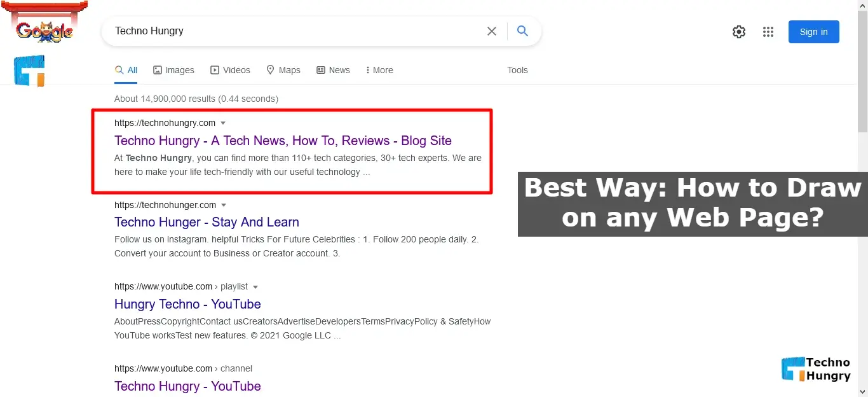
Task: Select the Maps search icon tab
Action: pos(270,70)
